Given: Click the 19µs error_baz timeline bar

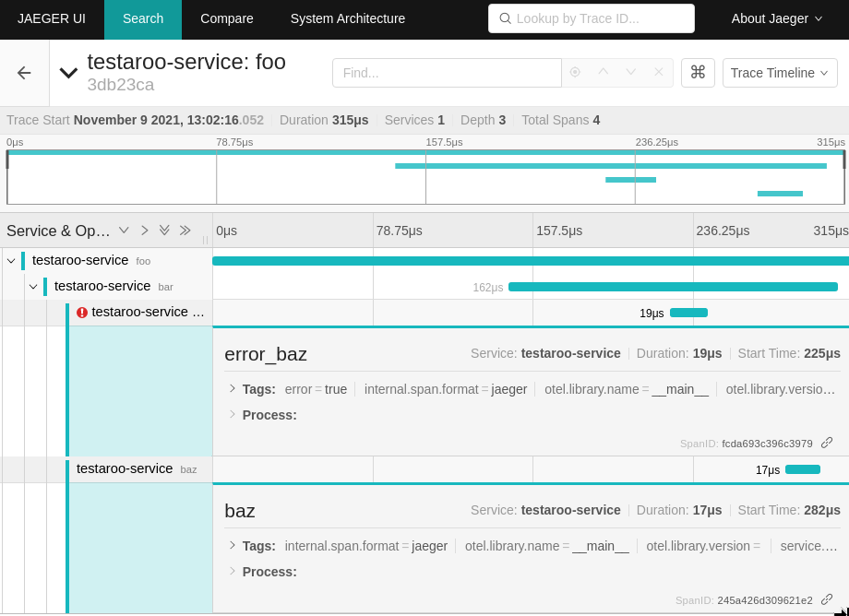Looking at the screenshot, I should click(x=688, y=313).
